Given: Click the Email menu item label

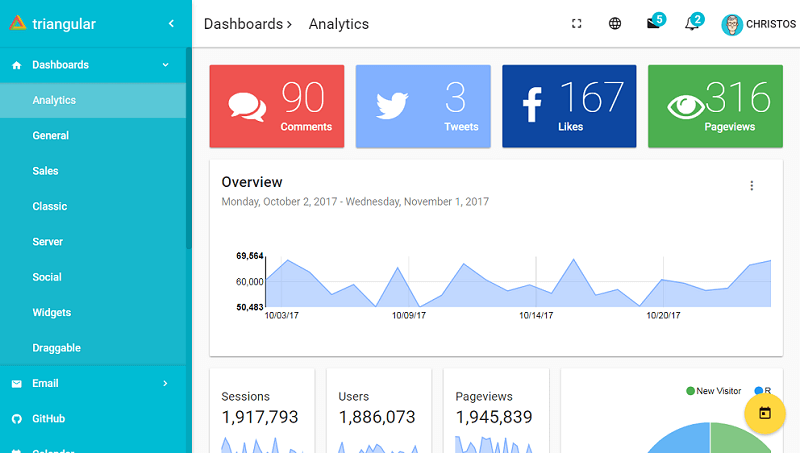Looking at the screenshot, I should tap(45, 383).
